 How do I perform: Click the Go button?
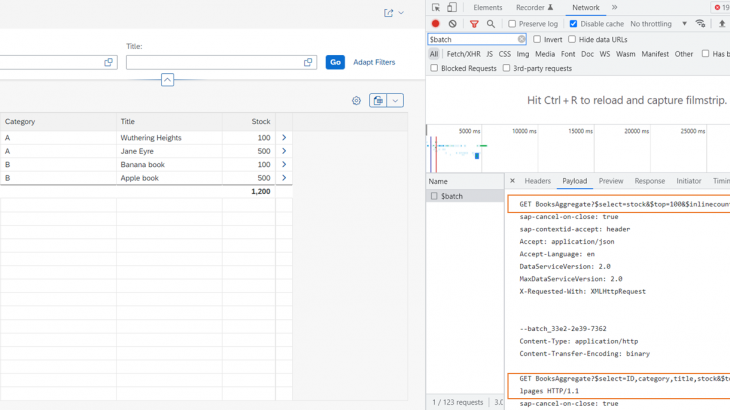click(x=335, y=62)
